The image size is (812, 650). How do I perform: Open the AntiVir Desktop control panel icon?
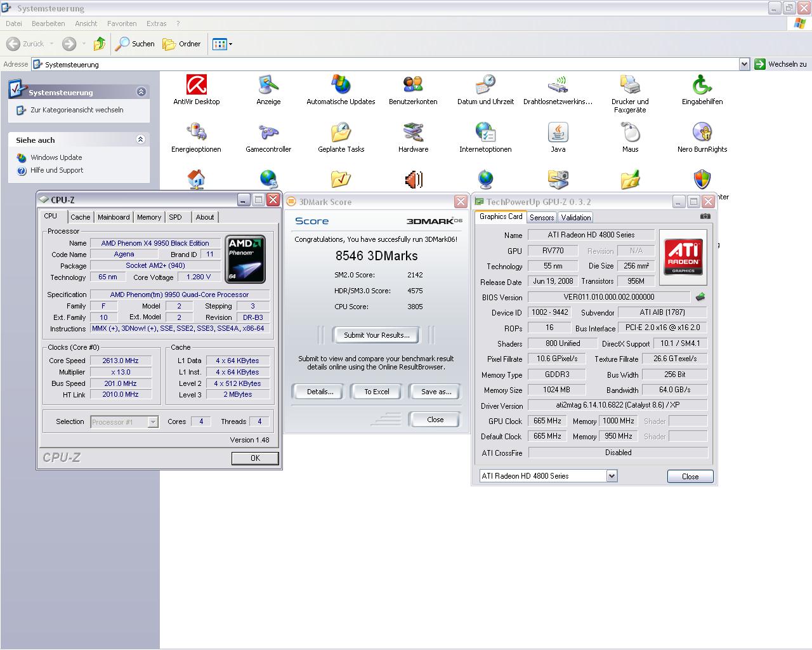[197, 90]
